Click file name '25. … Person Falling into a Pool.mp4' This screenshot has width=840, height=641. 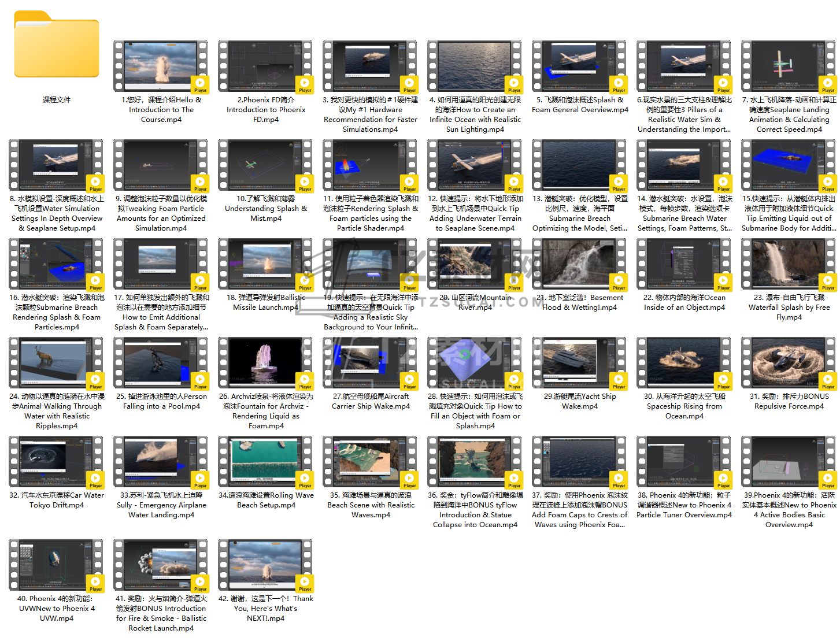point(161,401)
